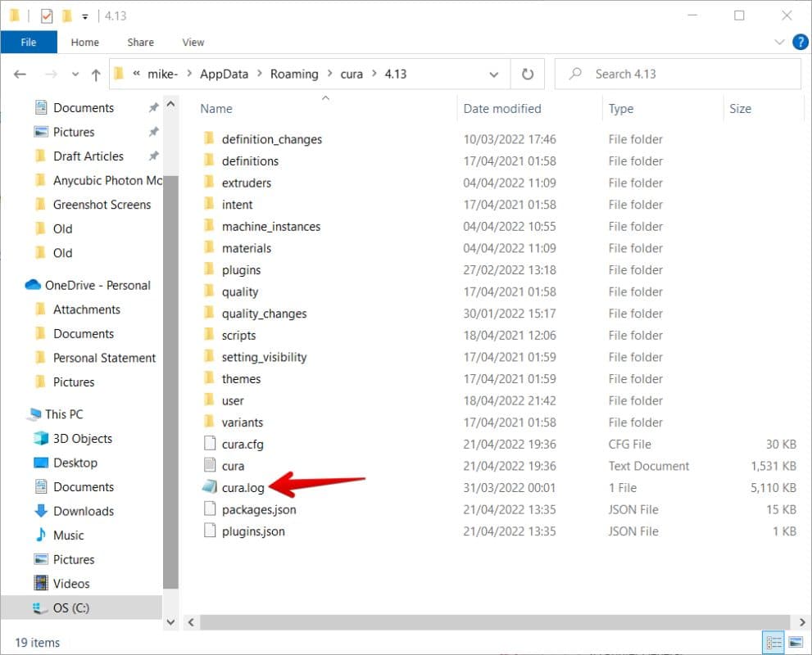Expand the ribbon chevron
This screenshot has height=655, width=812.
pyautogui.click(x=779, y=42)
